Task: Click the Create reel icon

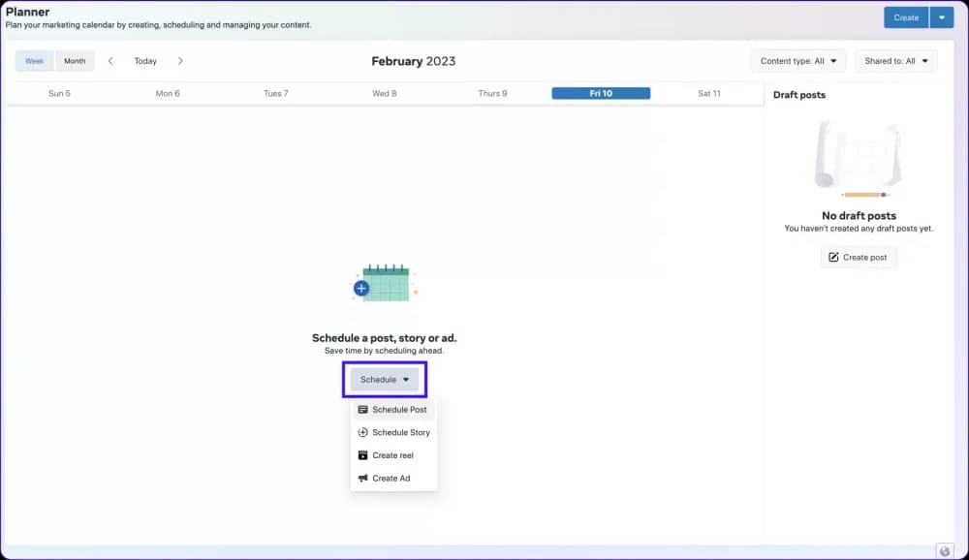Action: click(x=362, y=455)
